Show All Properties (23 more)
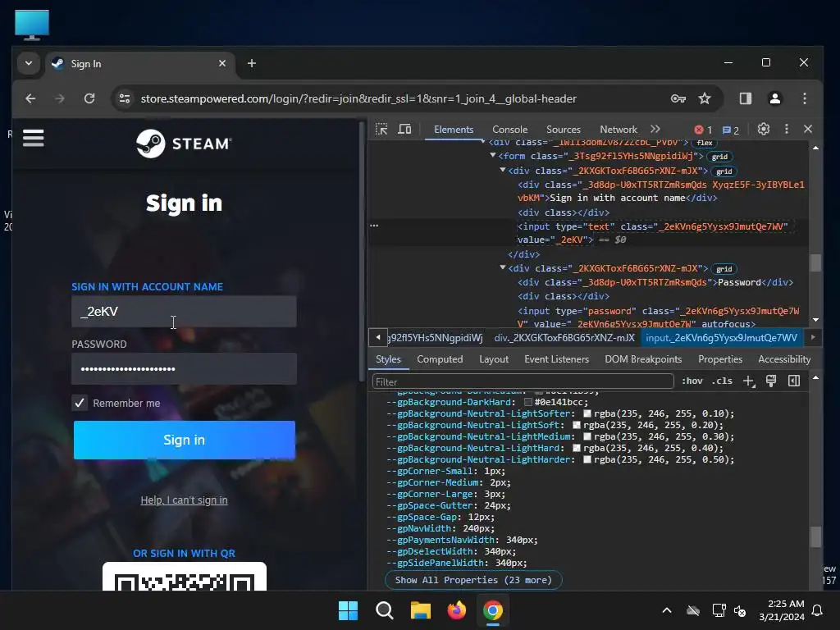 click(x=473, y=580)
